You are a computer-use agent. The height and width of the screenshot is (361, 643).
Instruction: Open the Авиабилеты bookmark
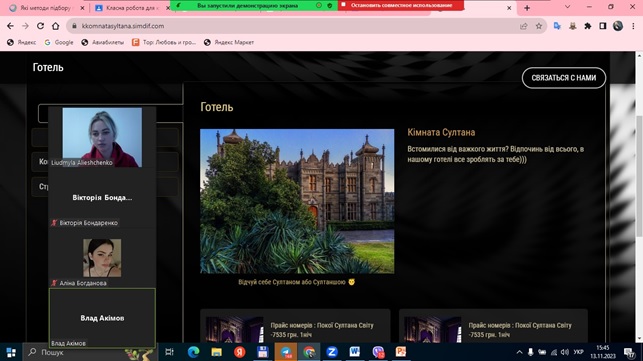point(103,42)
